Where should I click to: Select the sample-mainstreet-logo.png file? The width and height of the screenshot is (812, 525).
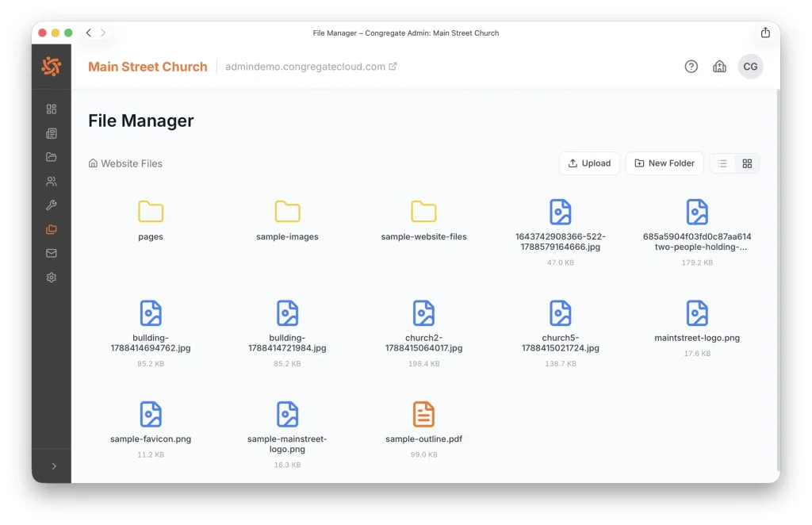click(x=287, y=435)
